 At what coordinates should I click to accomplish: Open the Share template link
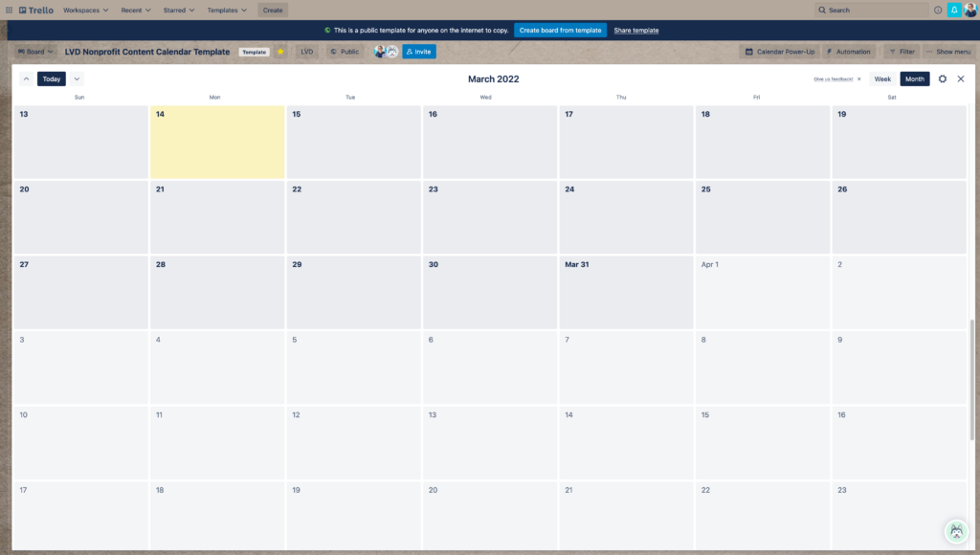tap(635, 30)
